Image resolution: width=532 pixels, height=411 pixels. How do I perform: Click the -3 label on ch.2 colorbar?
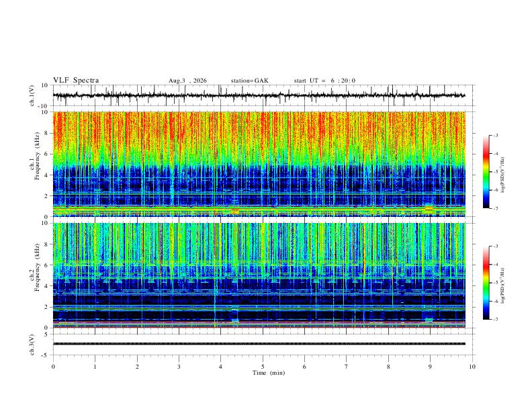[495, 246]
